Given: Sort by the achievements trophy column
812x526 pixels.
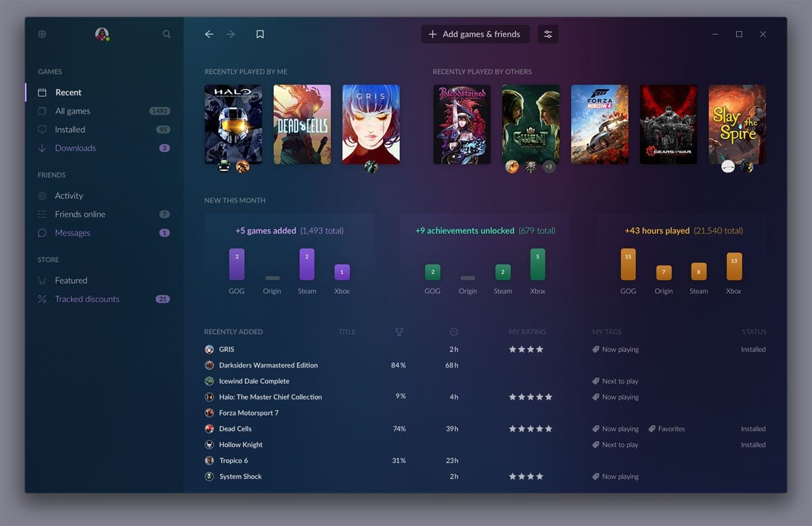Looking at the screenshot, I should [399, 332].
